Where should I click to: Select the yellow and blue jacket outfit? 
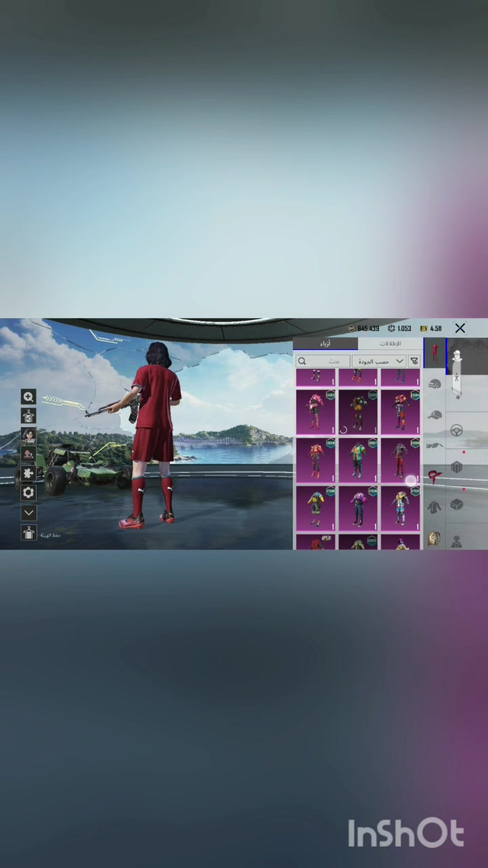pos(315,509)
